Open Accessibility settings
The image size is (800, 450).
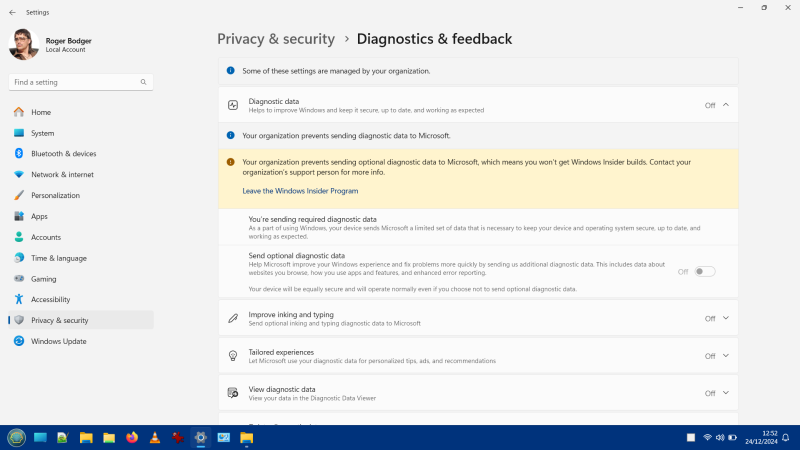coord(50,299)
